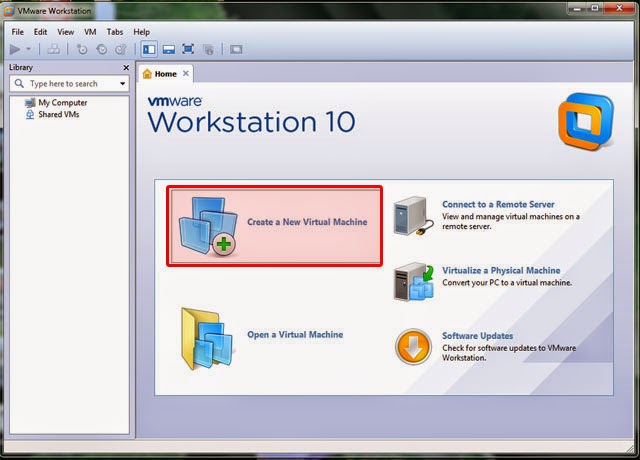Click the Take Snapshot toolbar icon
This screenshot has width=640, height=460.
tap(82, 49)
